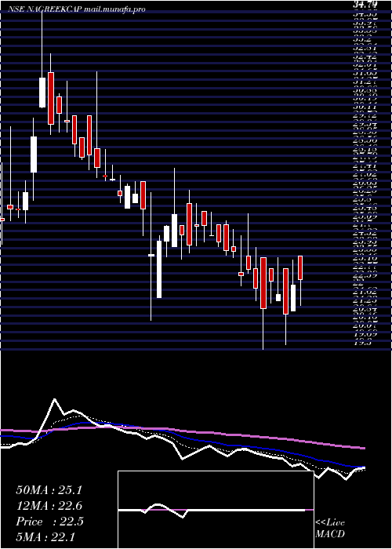Click the <<Live MACD label
392x549 pixels.
330,529
